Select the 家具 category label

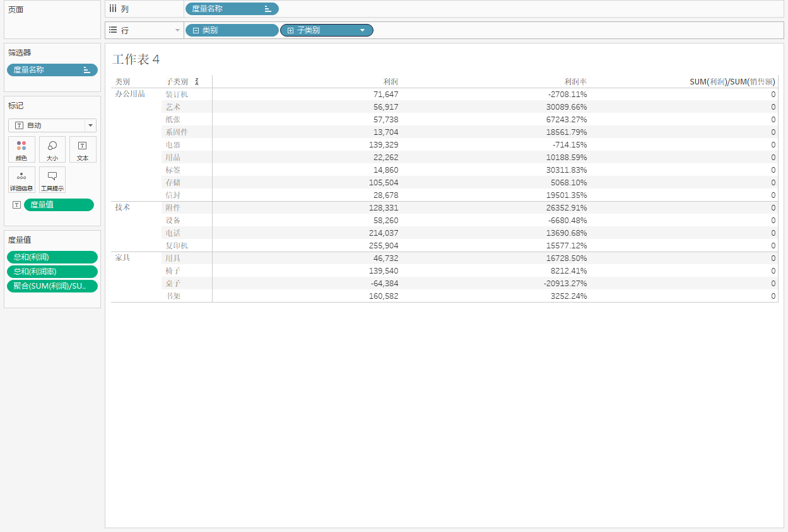click(x=122, y=258)
